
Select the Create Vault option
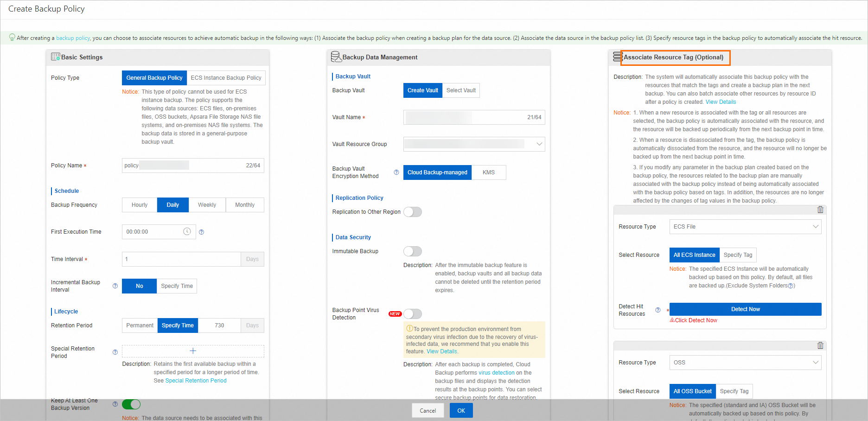(x=423, y=90)
